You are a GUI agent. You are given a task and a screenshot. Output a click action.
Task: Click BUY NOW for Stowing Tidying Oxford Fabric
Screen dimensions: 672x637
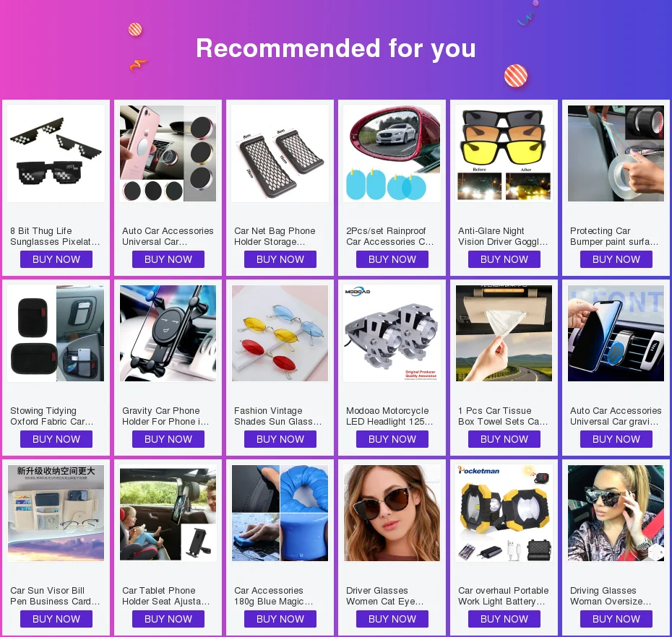(x=56, y=440)
